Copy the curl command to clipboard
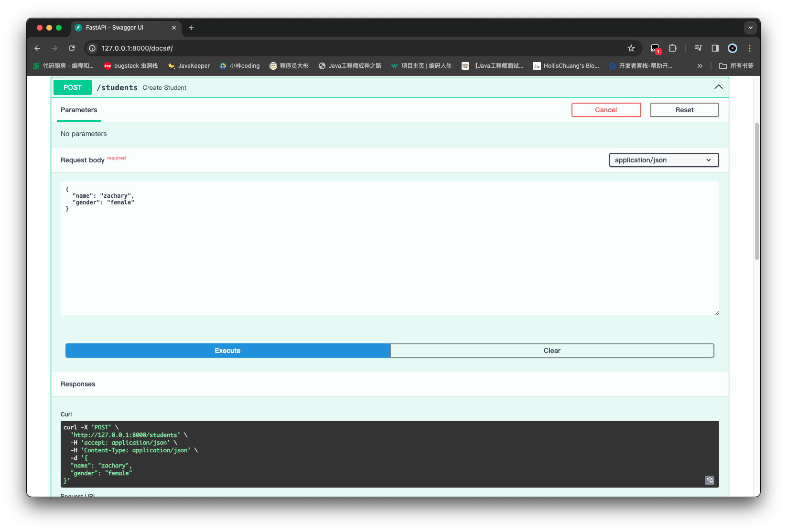Viewport: 787px width, 532px height. click(710, 480)
